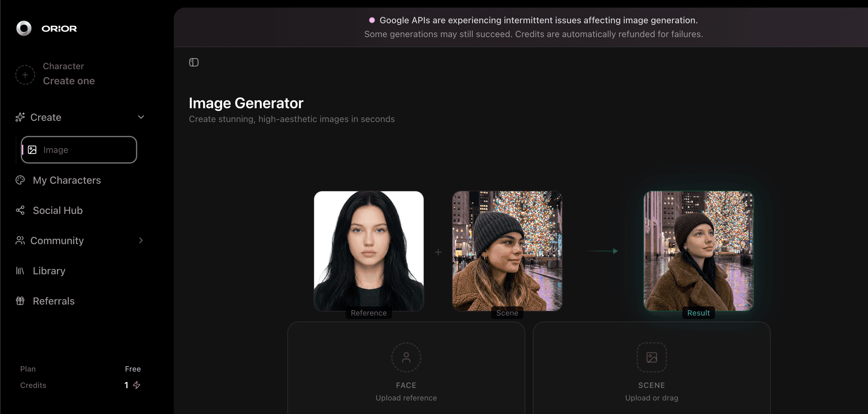This screenshot has width=868, height=414.
Task: Expand the Community submenu arrow
Action: click(x=141, y=241)
